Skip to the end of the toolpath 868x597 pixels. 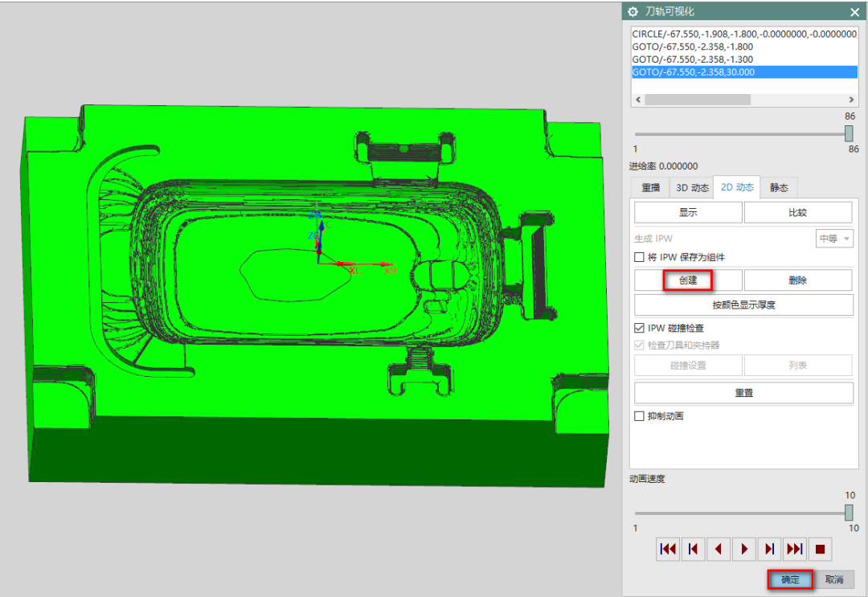click(795, 550)
